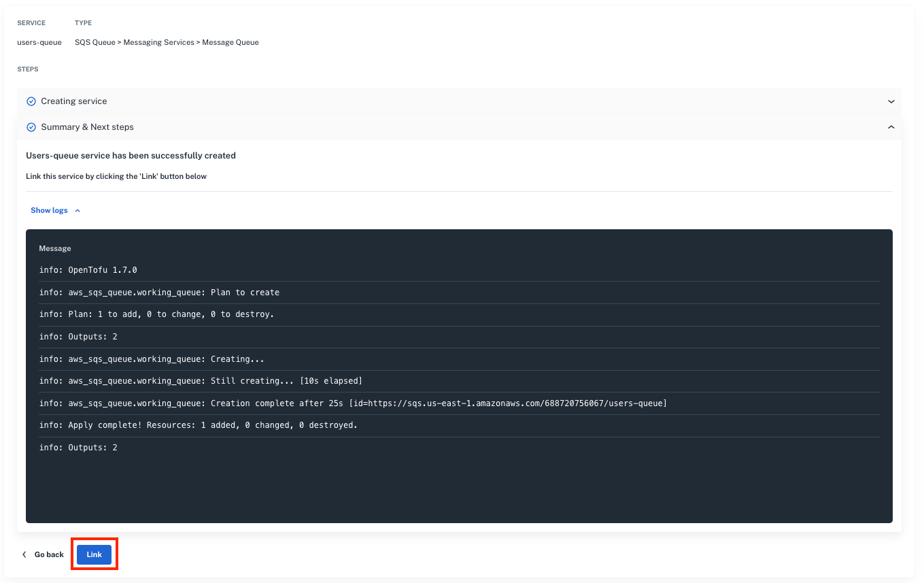Image resolution: width=924 pixels, height=583 pixels.
Task: Collapse the Summary & Next steps section
Action: click(x=459, y=127)
